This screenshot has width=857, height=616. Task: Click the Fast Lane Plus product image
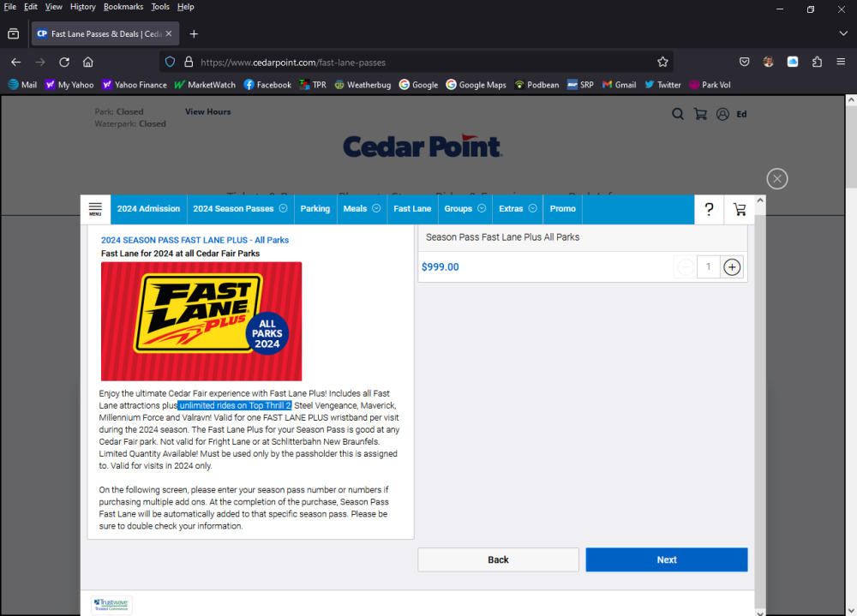click(201, 321)
